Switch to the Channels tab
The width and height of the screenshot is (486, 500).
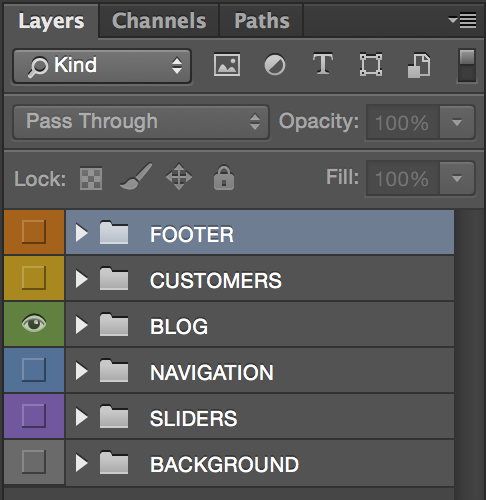(x=159, y=21)
